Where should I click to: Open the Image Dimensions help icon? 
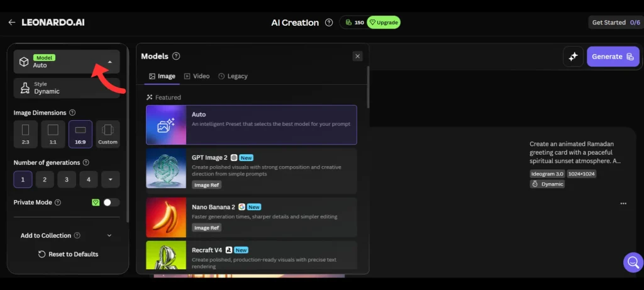(72, 113)
